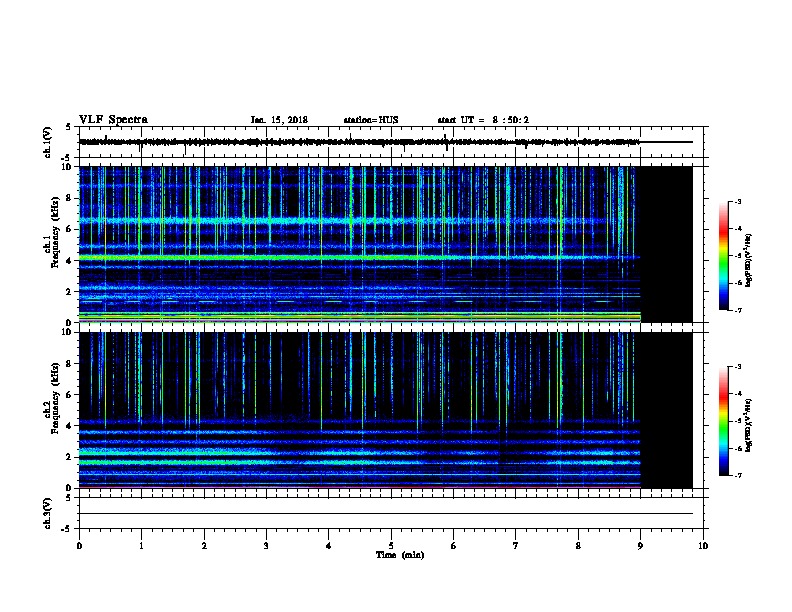The height and width of the screenshot is (612, 792).
Task: Click the ch.2 "Frequency (kHz)" axis label
Action: coord(55,398)
